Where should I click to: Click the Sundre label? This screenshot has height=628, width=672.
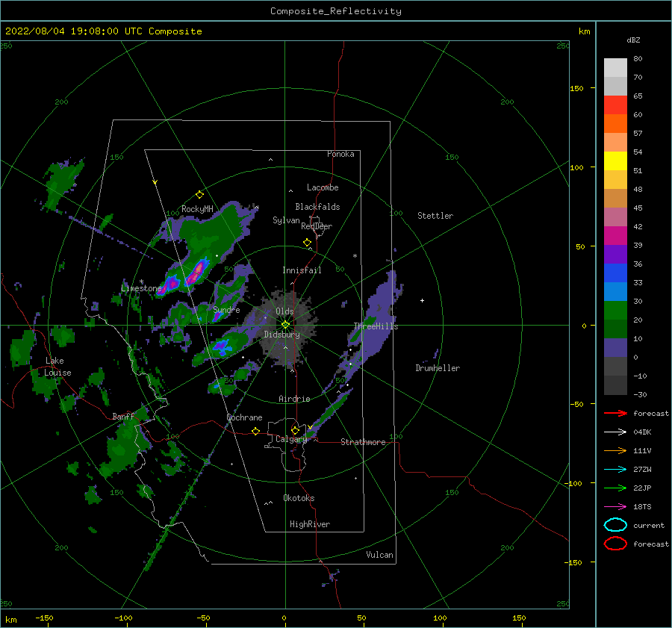pos(226,309)
